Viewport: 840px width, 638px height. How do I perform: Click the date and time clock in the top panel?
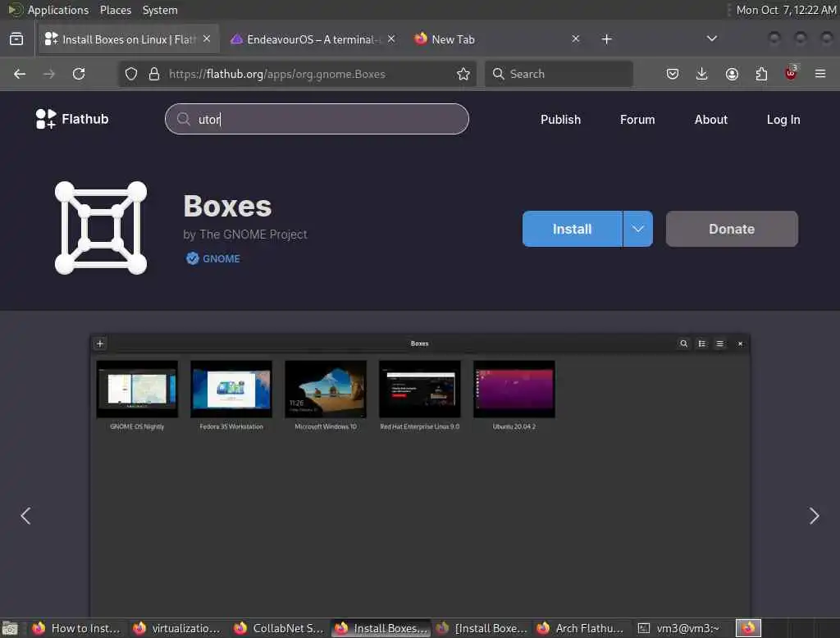tap(786, 10)
